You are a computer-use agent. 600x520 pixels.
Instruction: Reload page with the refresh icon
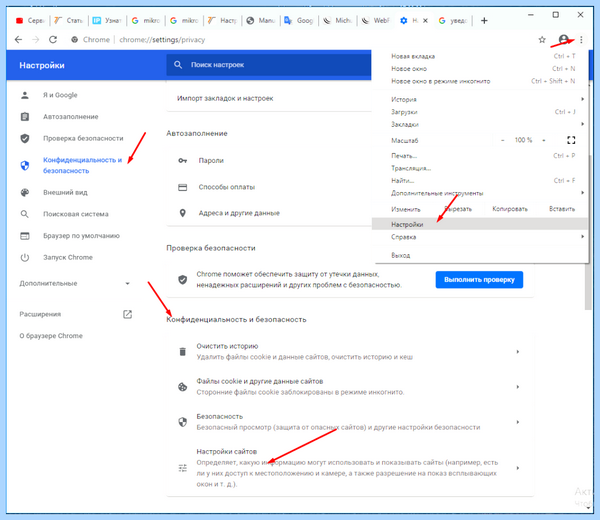[53, 39]
